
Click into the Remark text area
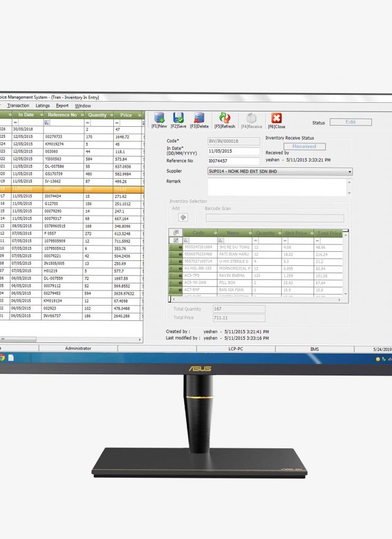pyautogui.click(x=279, y=187)
